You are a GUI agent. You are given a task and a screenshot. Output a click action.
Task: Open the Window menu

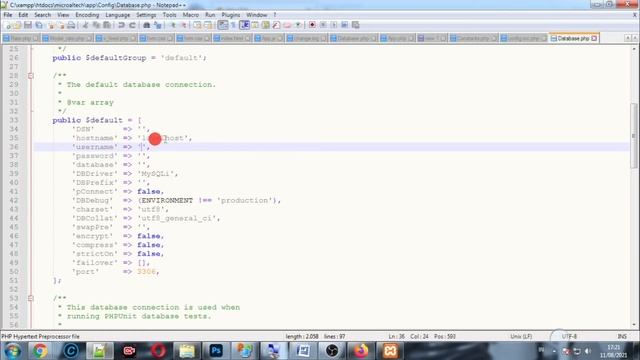[257, 15]
